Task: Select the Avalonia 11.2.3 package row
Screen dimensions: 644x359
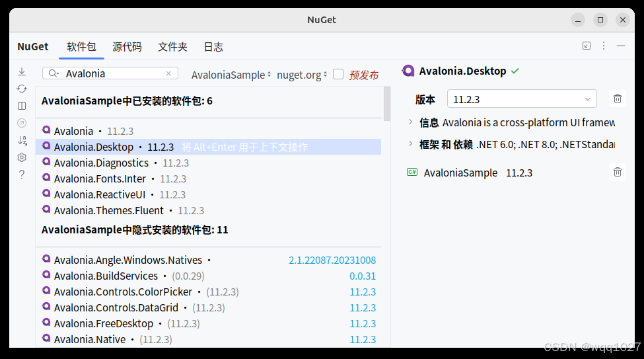Action: [x=208, y=131]
